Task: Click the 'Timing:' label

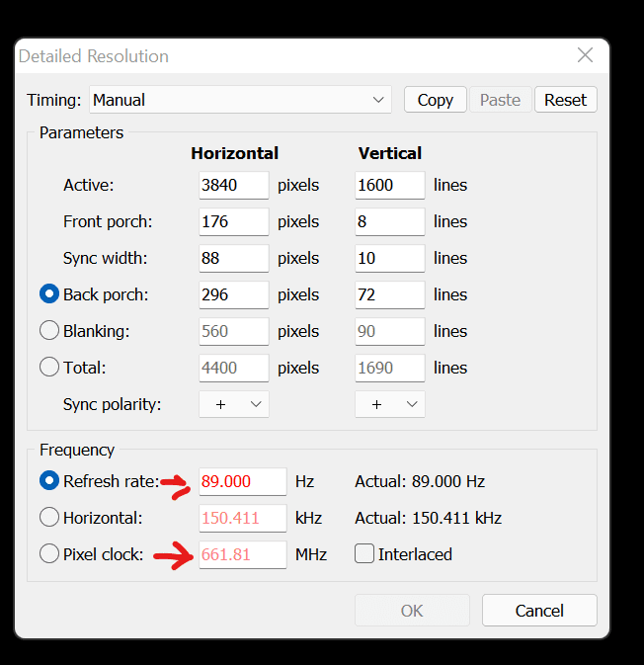Action: click(54, 100)
